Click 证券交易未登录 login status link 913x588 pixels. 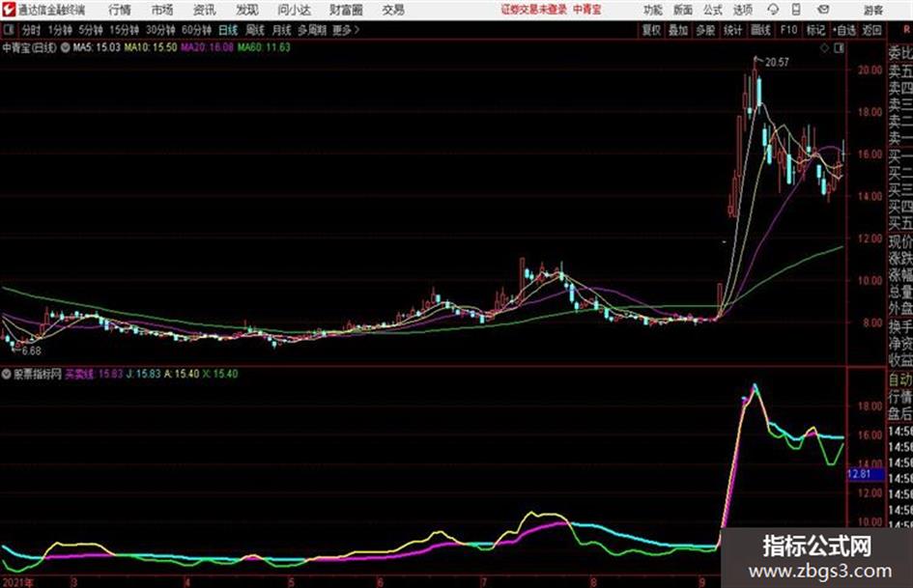pyautogui.click(x=533, y=10)
